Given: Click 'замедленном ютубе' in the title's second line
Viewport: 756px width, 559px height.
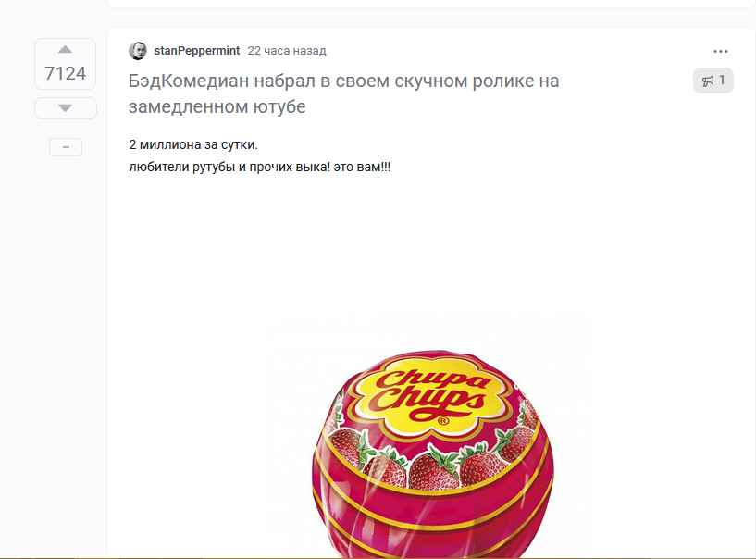Looking at the screenshot, I should pyautogui.click(x=217, y=106).
